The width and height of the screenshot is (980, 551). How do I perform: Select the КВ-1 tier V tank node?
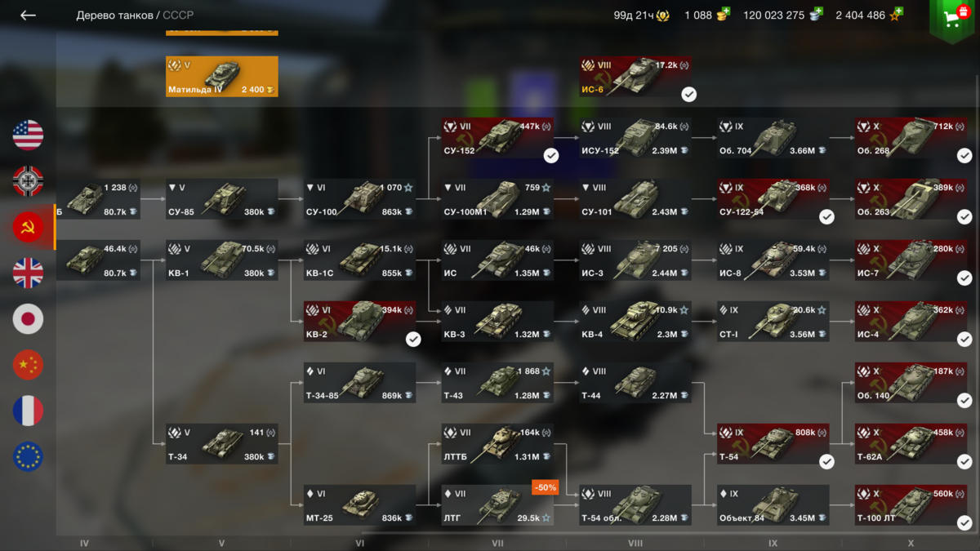coord(222,260)
